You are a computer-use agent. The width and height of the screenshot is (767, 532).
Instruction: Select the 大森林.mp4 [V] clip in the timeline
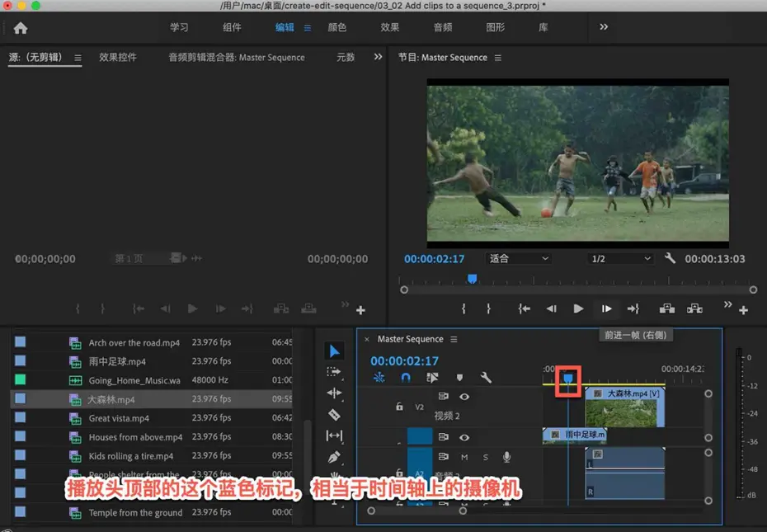click(x=624, y=407)
